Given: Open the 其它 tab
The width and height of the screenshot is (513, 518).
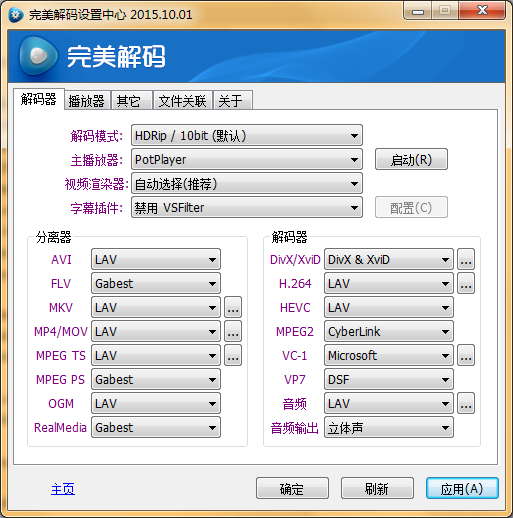Looking at the screenshot, I should pos(131,100).
